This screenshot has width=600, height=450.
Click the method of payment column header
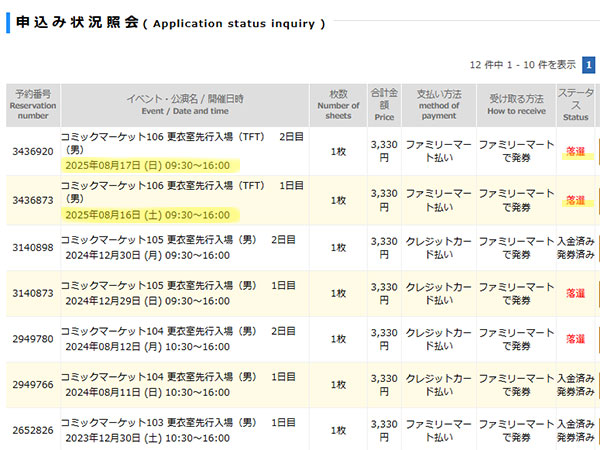coord(439,105)
